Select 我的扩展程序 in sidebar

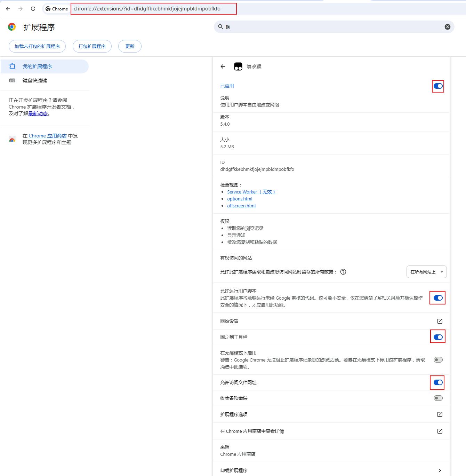point(37,66)
